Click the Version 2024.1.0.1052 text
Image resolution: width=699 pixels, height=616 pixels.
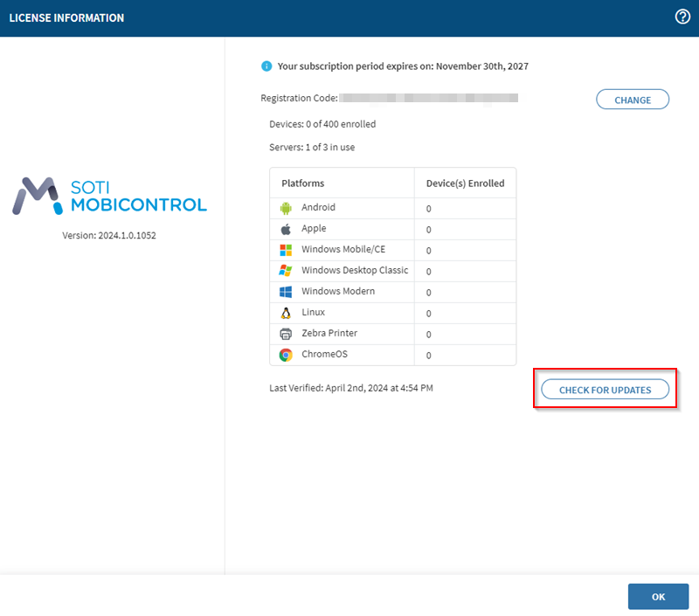(x=109, y=235)
